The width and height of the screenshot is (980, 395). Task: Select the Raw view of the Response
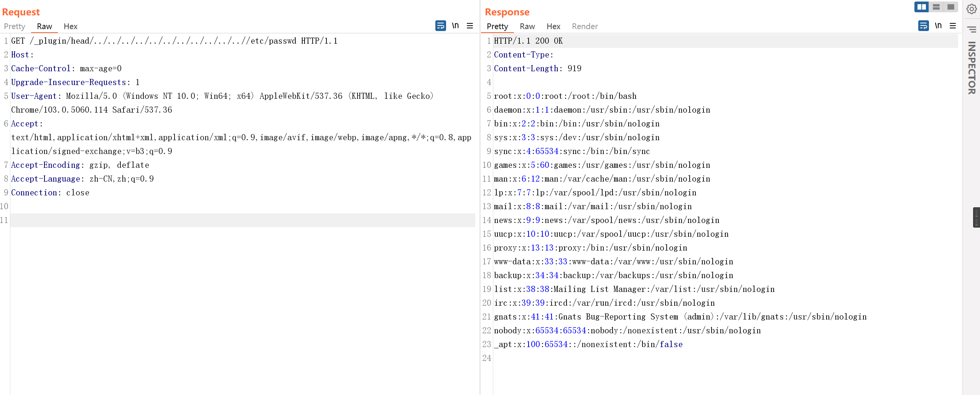(527, 26)
